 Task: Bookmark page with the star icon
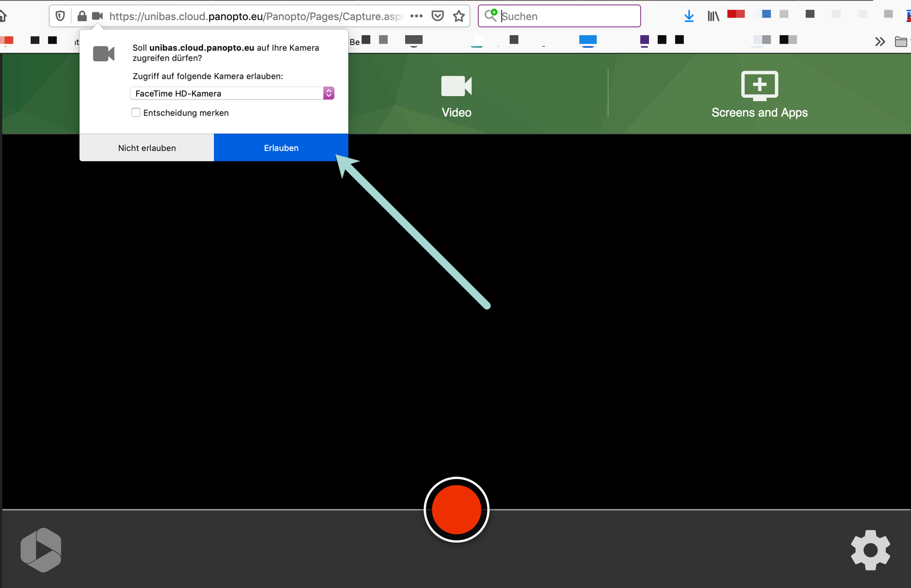[x=459, y=16]
